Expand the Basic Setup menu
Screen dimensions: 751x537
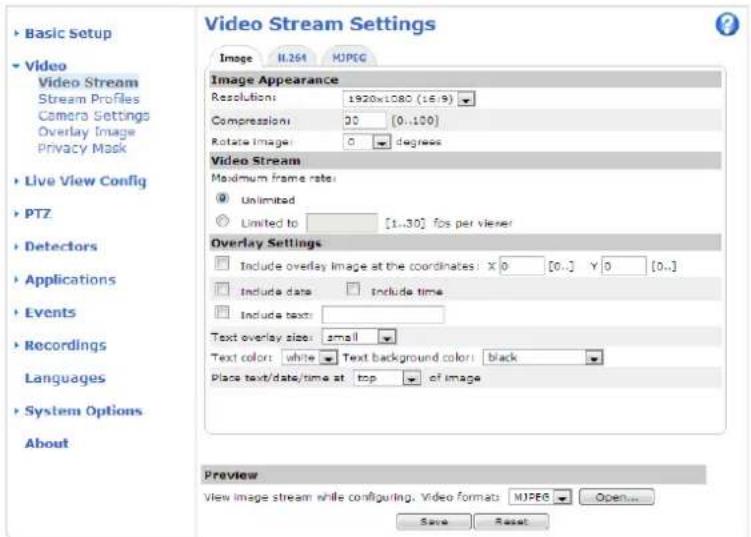click(68, 34)
